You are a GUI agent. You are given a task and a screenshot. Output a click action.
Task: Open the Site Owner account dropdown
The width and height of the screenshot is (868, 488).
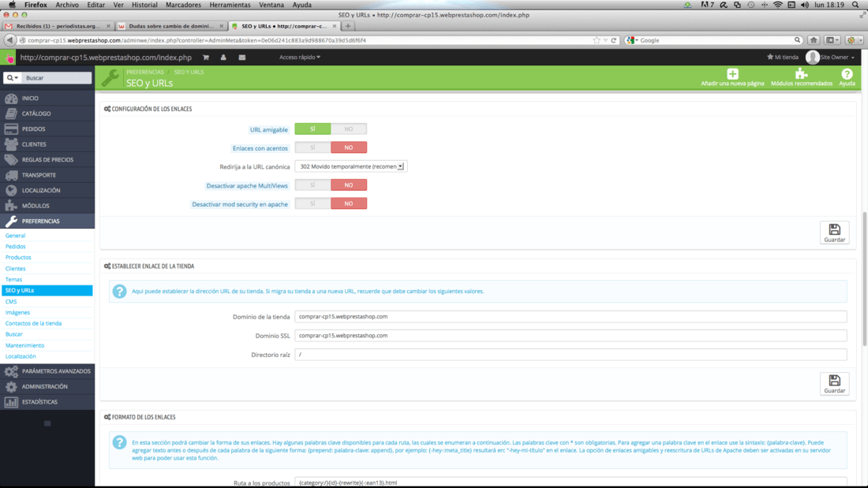[830, 57]
